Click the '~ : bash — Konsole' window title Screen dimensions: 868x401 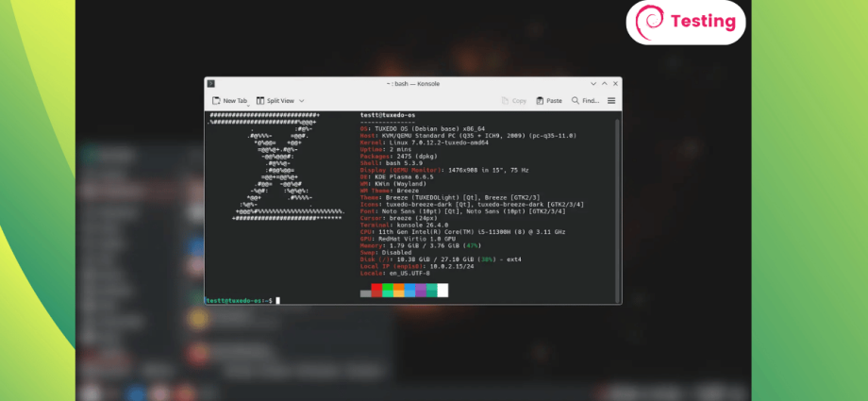413,84
